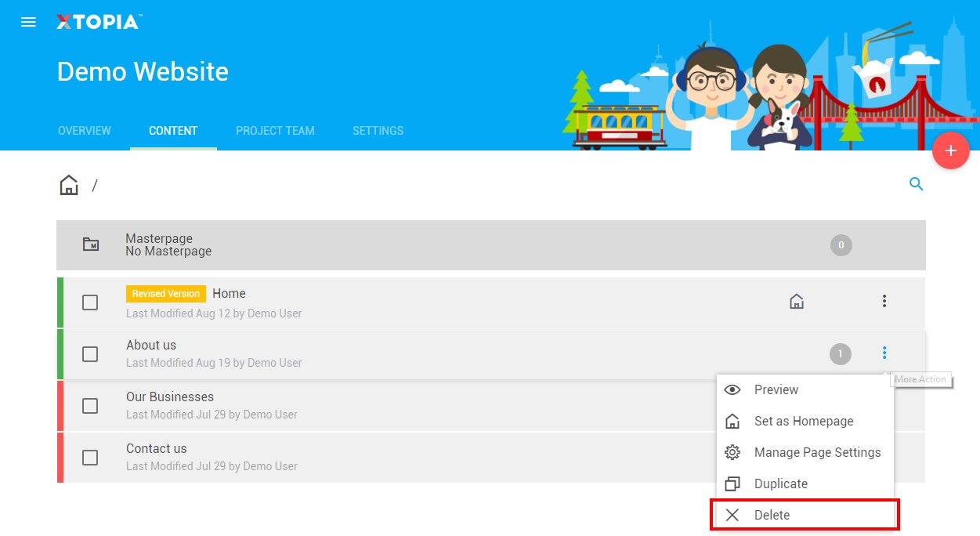Click the count badge on About us
980x536 pixels.
(840, 354)
